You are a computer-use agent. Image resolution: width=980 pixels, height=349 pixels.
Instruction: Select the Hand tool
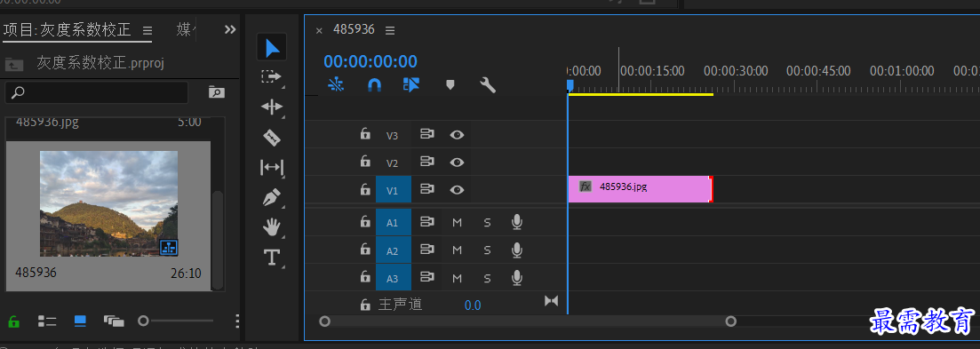272,227
